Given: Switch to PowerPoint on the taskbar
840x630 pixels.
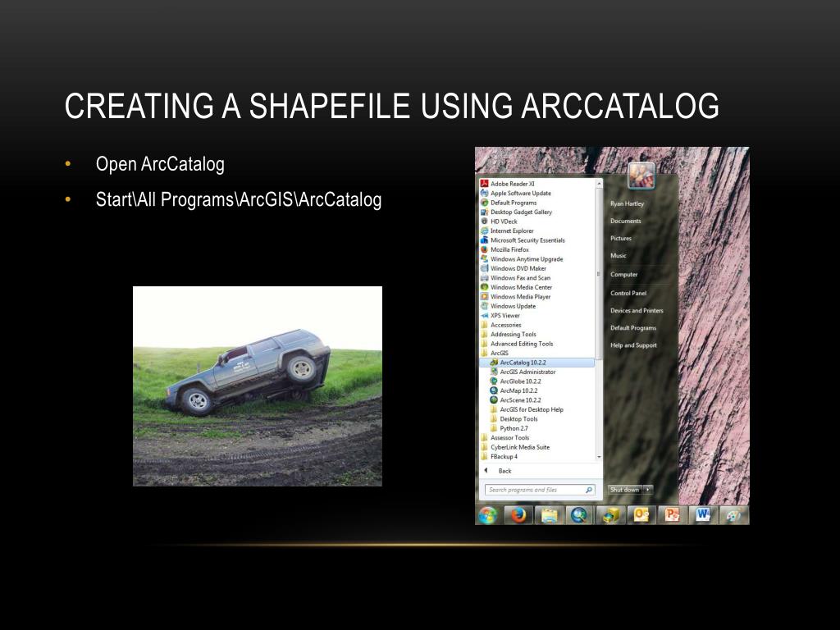Looking at the screenshot, I should point(672,515).
